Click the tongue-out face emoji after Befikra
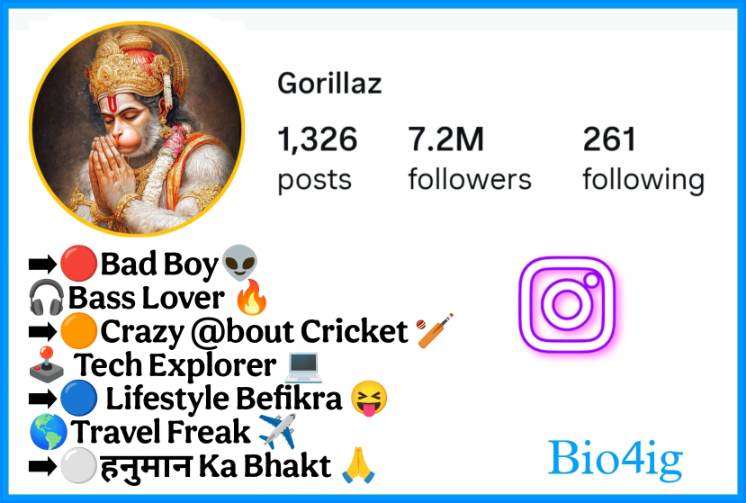 pos(369,399)
